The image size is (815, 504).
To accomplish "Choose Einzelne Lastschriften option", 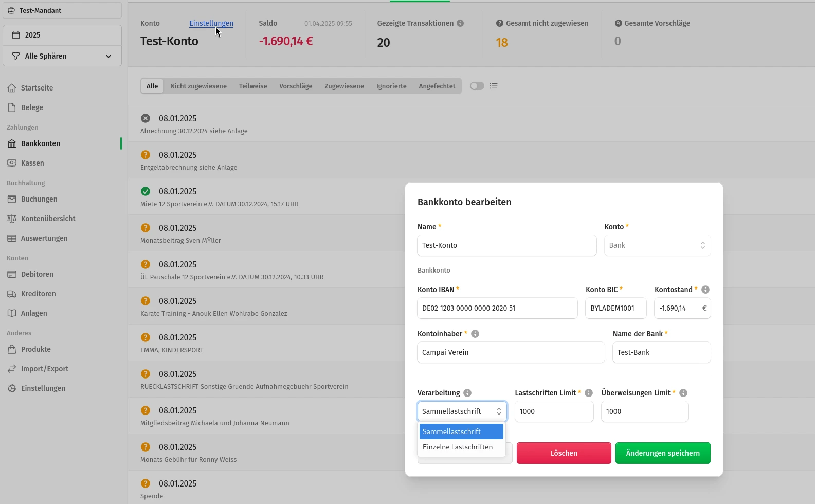I will [461, 447].
